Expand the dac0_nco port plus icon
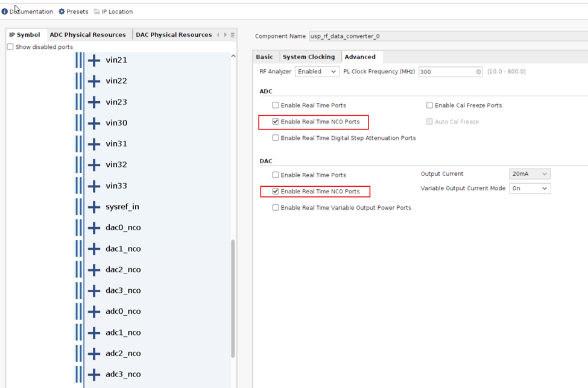The height and width of the screenshot is (388, 588). coord(92,228)
